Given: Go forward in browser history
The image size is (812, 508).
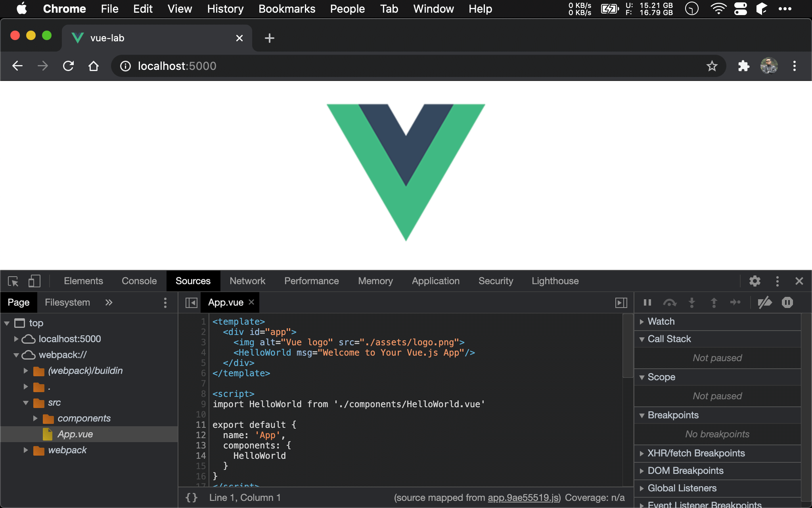Looking at the screenshot, I should (x=42, y=66).
